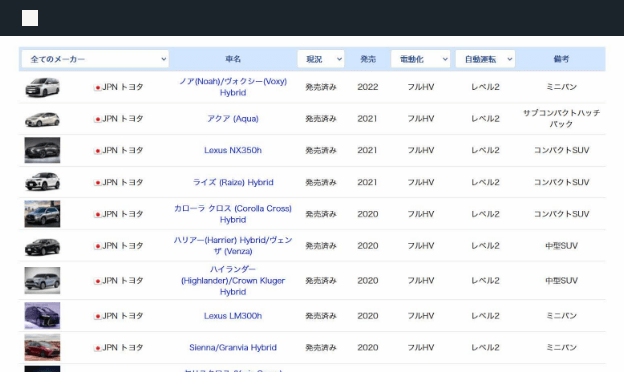The width and height of the screenshot is (624, 372).
Task: Open the Corolla Cross Hybrid link
Action: pyautogui.click(x=233, y=214)
